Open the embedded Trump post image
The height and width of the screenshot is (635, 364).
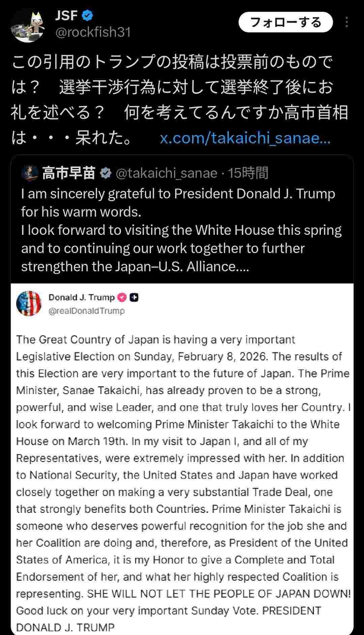click(x=182, y=472)
